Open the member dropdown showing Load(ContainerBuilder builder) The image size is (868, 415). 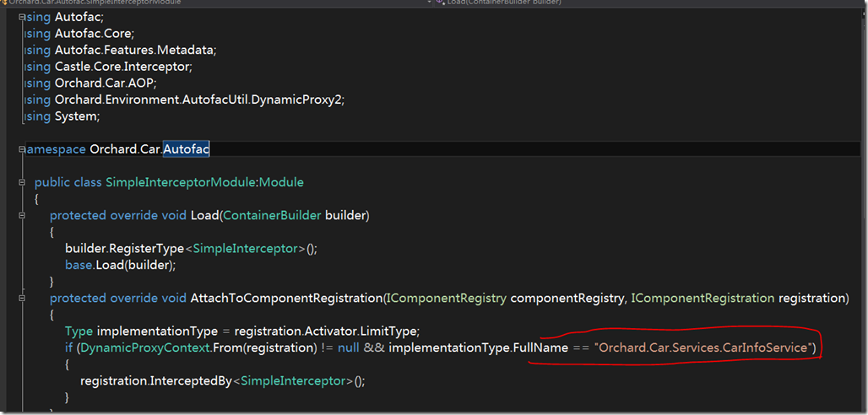pyautogui.click(x=648, y=3)
